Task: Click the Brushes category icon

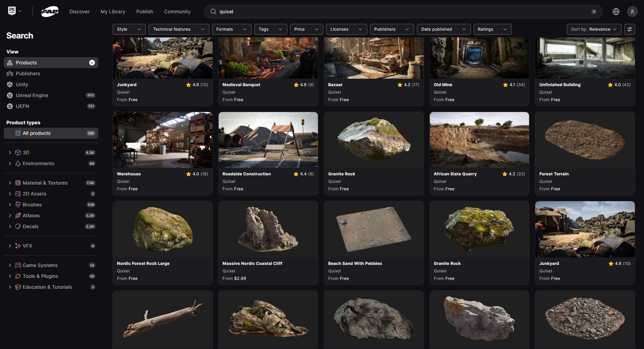Action: click(x=18, y=205)
